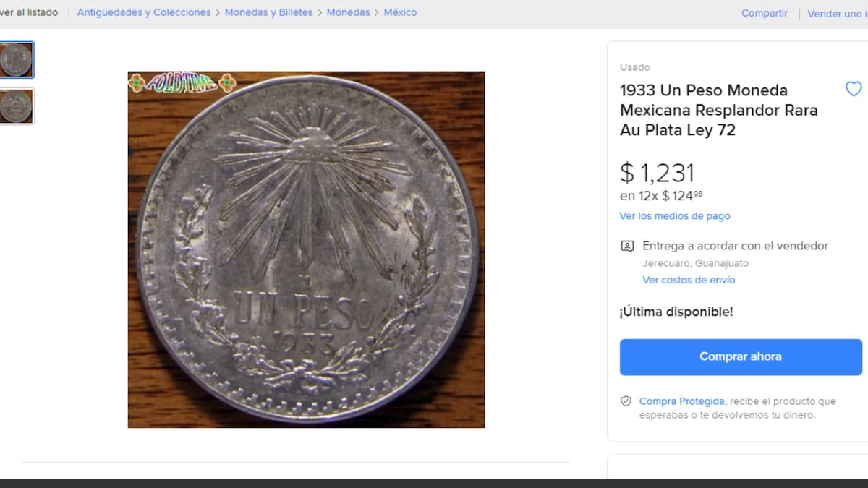Viewport: 868px width, 488px height.
Task: Click the delivery icon beside Entrega a acordar
Action: [x=627, y=247]
